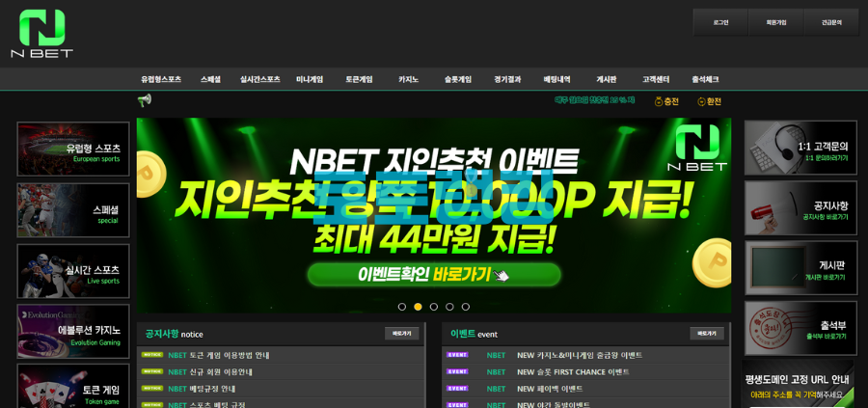Click the N BET logo in header
868x408 pixels.
42,34
